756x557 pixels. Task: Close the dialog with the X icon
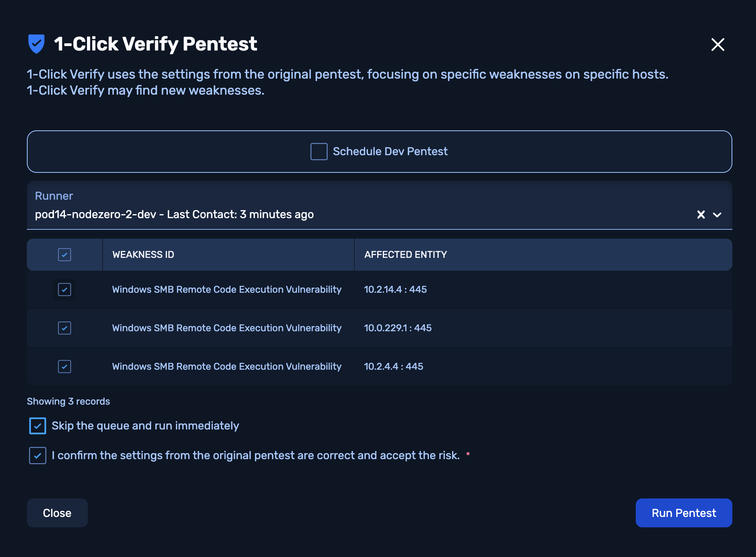pos(718,45)
